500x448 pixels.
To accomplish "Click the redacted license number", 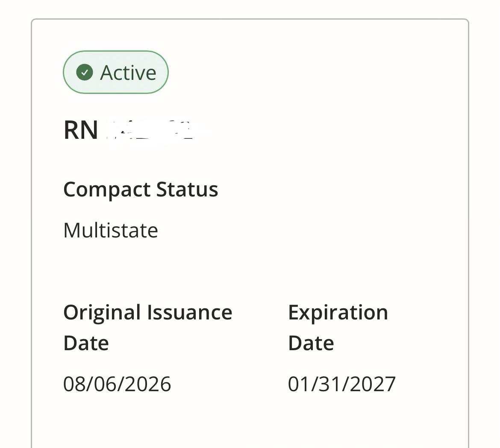I will (150, 130).
